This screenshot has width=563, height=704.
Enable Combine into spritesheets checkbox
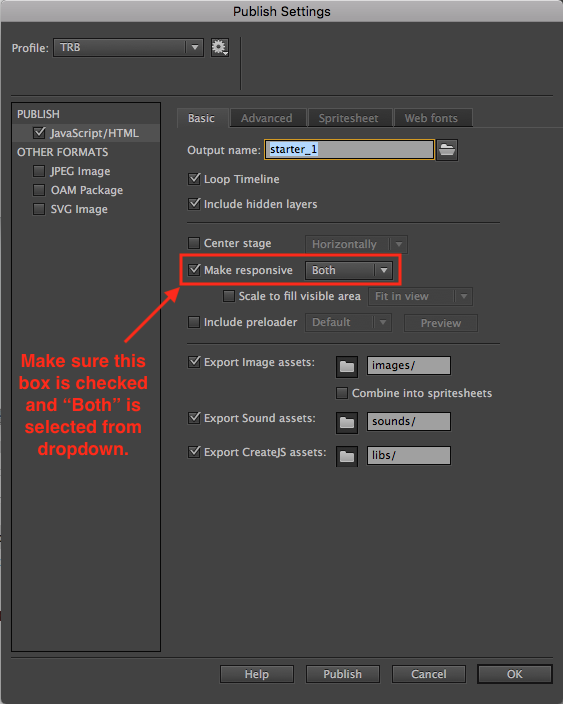(x=342, y=393)
